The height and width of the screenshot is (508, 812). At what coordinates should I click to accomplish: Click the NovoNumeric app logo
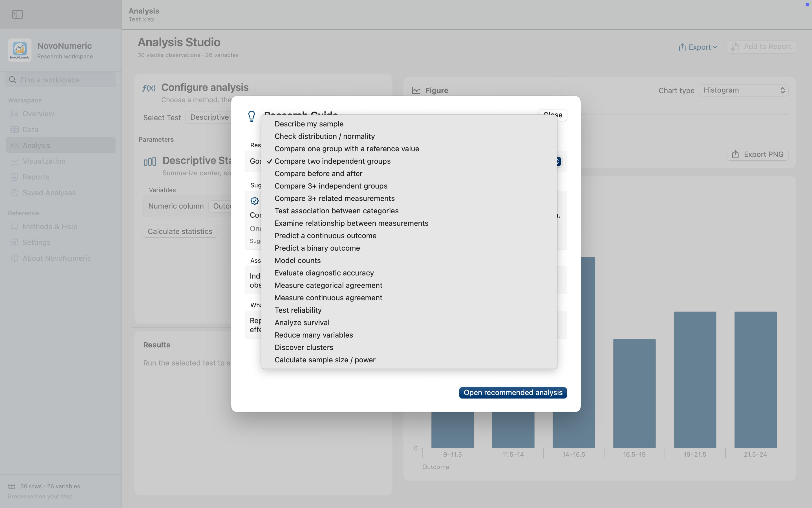click(20, 50)
